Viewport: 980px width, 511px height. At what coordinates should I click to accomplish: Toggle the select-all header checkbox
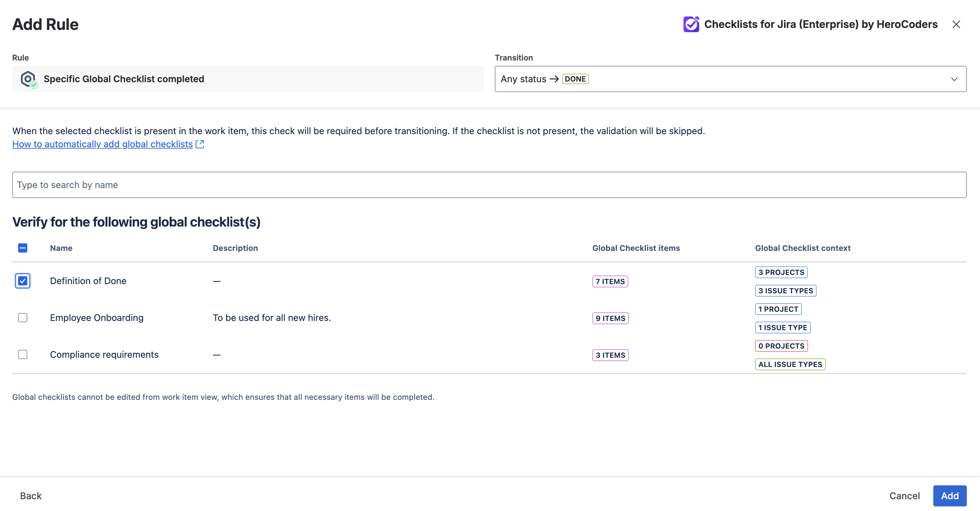[22, 248]
